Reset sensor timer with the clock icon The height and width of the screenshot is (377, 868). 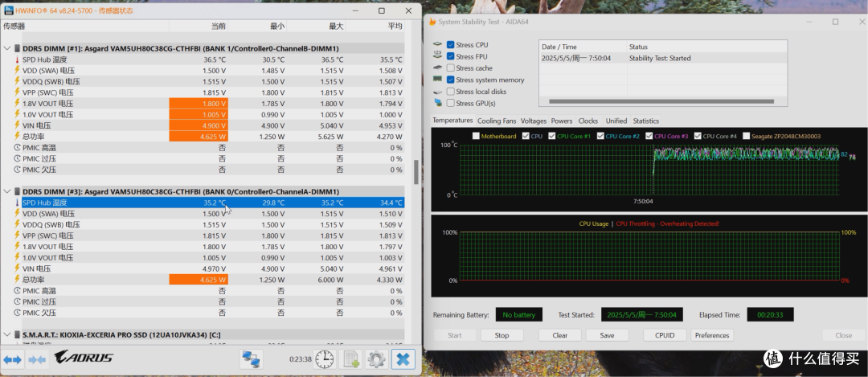[x=324, y=359]
